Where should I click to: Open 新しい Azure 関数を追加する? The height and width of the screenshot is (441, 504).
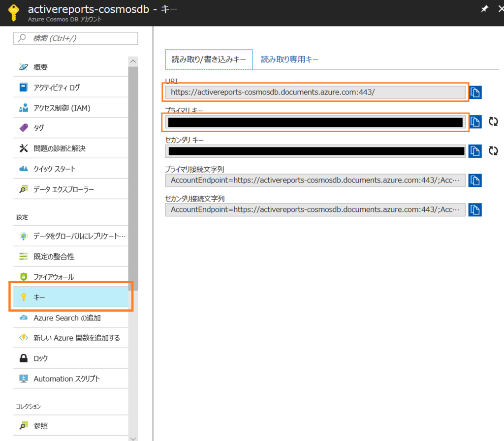click(71, 338)
